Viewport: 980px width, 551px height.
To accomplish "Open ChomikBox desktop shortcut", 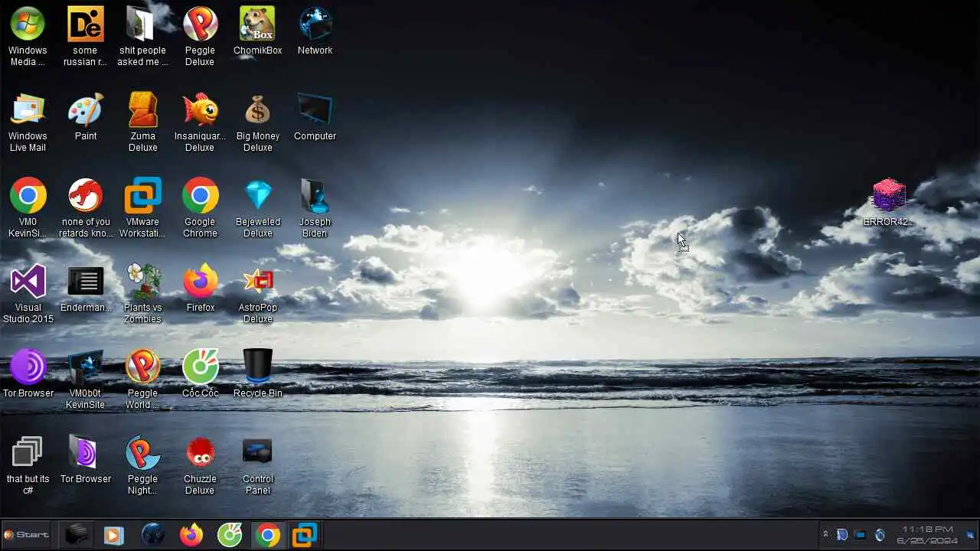I will click(258, 31).
